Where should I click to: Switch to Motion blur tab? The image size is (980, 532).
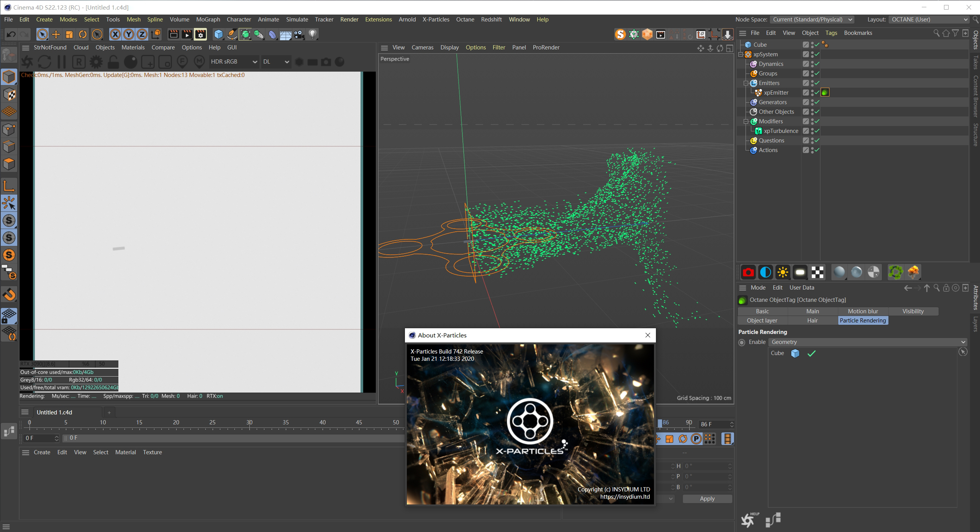[863, 311]
